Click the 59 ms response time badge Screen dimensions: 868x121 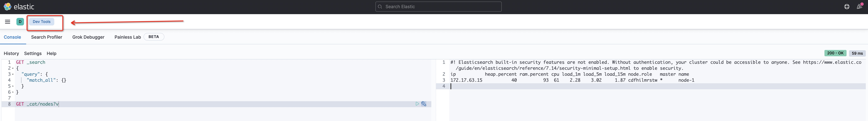click(857, 53)
